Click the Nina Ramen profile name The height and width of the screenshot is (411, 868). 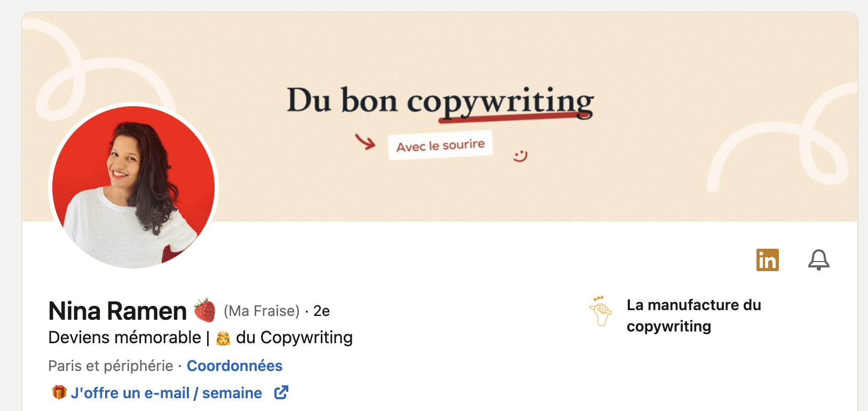click(117, 311)
